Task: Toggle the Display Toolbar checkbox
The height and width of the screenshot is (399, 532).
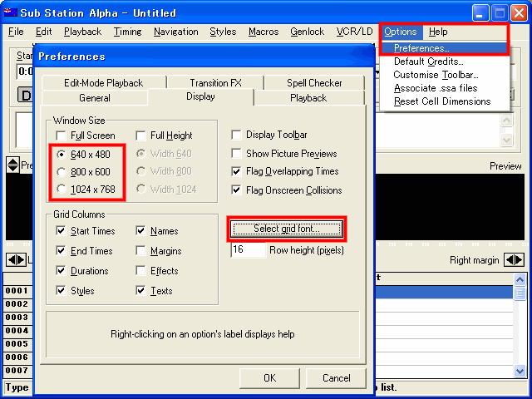Action: click(237, 135)
